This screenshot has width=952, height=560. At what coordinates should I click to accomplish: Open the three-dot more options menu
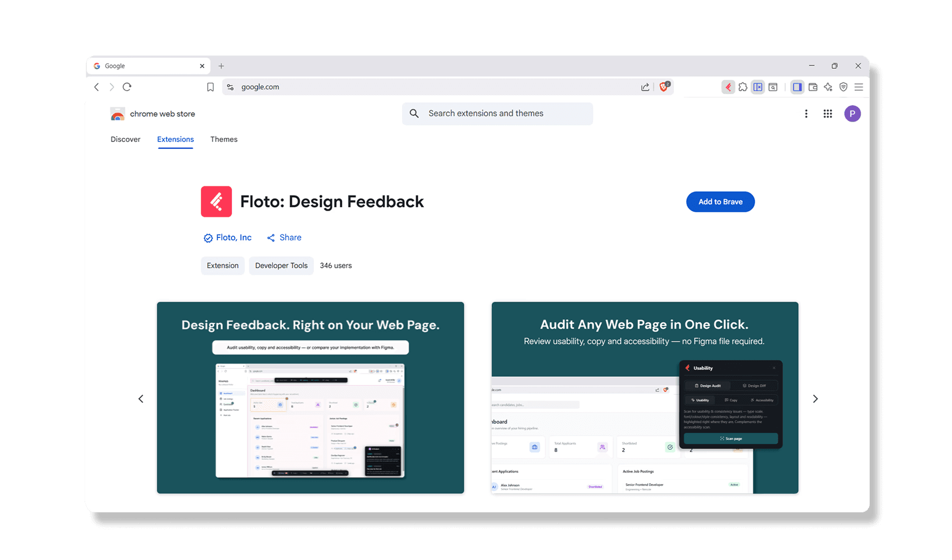pyautogui.click(x=806, y=114)
